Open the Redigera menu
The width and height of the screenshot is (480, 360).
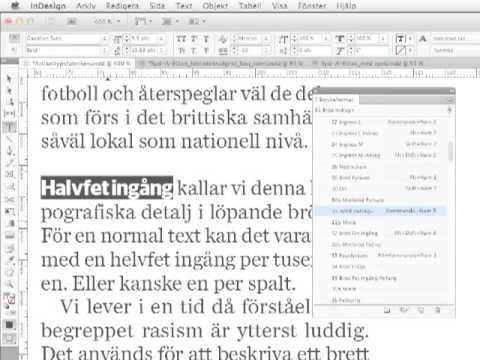[122, 6]
